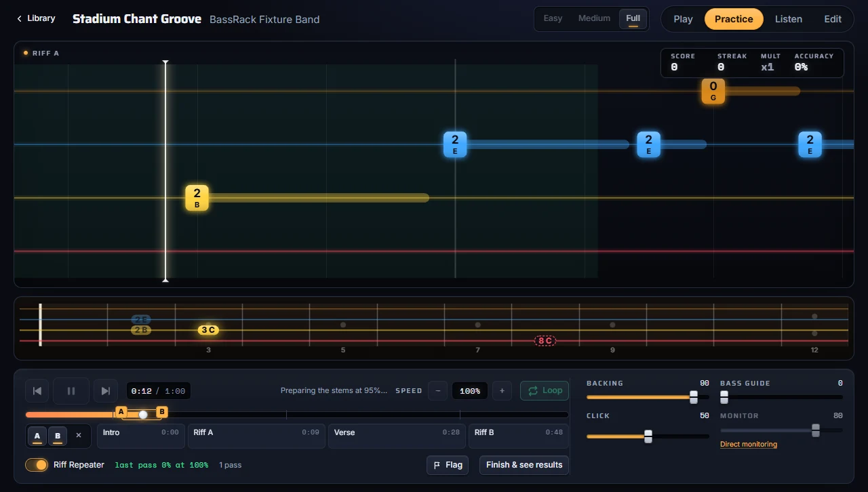The width and height of the screenshot is (868, 492).
Task: Click the 100% speed value field
Action: point(470,391)
